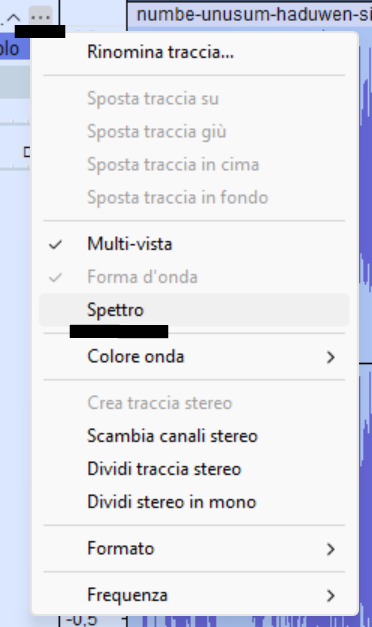Click the track menu three-dots icon

[40, 17]
